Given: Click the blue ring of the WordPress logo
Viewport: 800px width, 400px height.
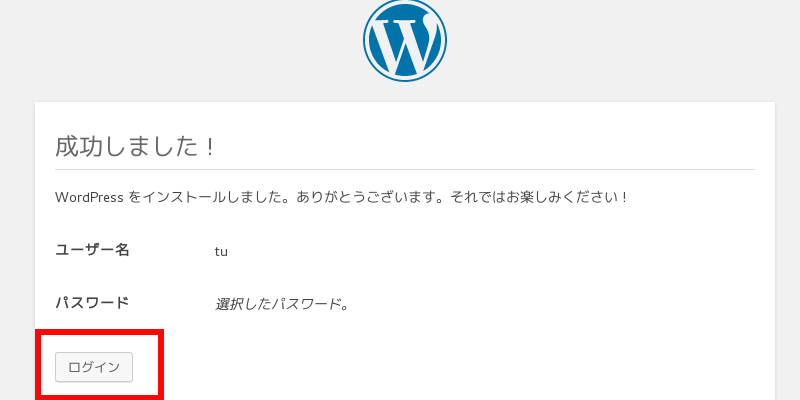Looking at the screenshot, I should point(368,41).
